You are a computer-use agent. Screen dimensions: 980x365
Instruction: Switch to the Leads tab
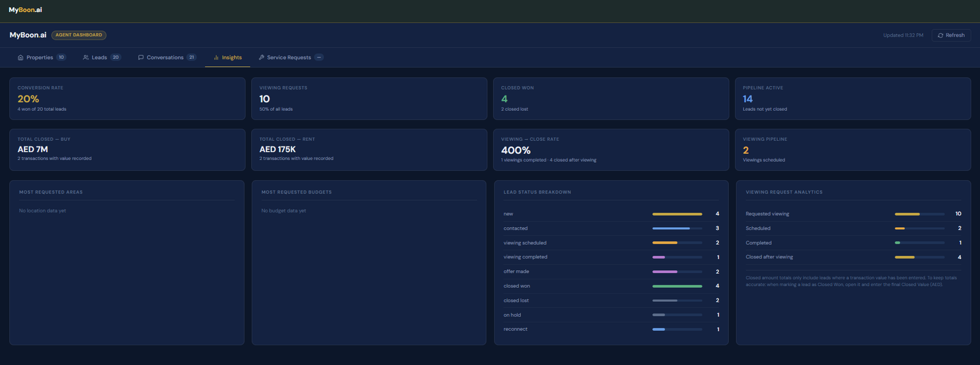102,58
